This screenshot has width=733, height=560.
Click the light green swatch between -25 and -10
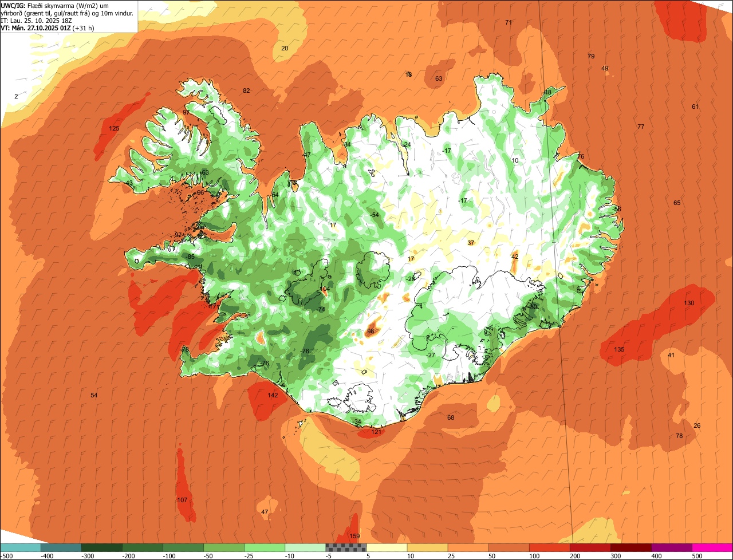[x=265, y=547]
